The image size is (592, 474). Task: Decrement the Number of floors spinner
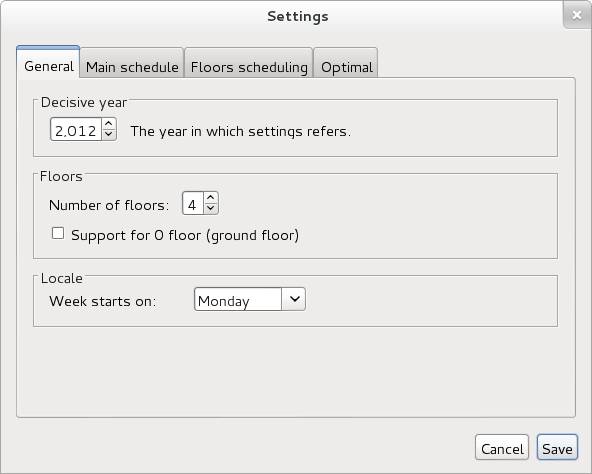click(x=211, y=208)
